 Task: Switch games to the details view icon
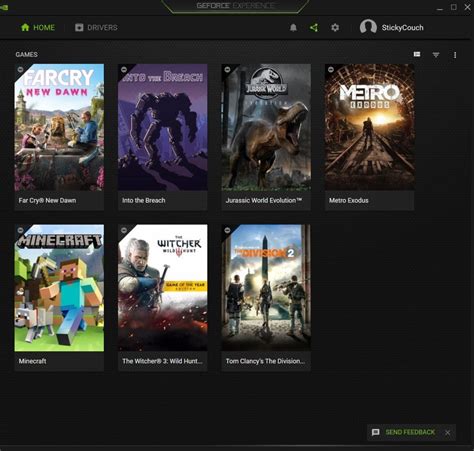(x=417, y=54)
